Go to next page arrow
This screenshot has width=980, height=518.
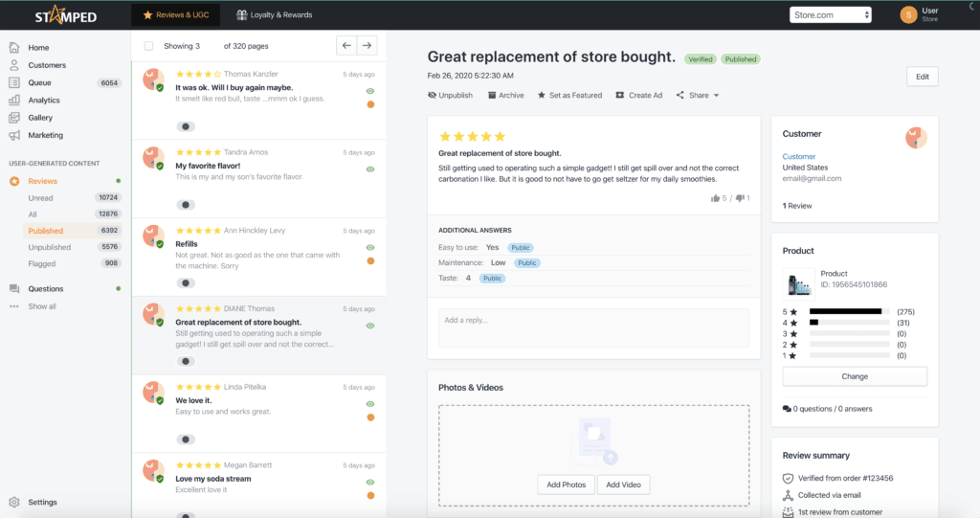pos(367,46)
